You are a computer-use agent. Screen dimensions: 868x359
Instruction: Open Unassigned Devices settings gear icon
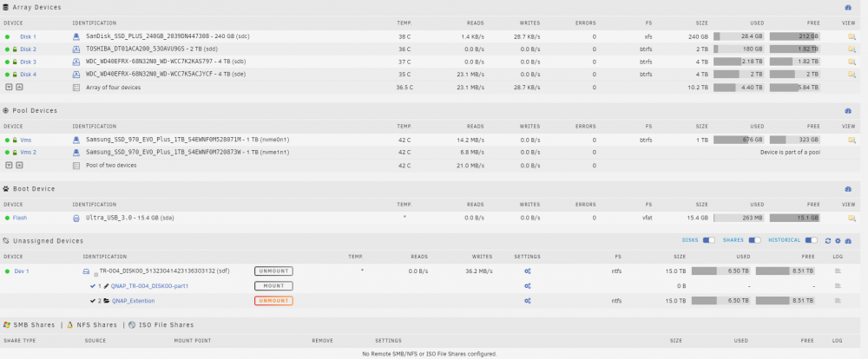[x=838, y=240]
